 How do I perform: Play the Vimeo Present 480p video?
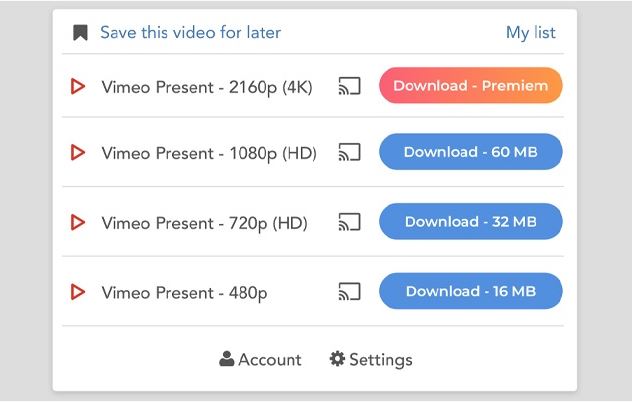coord(78,292)
